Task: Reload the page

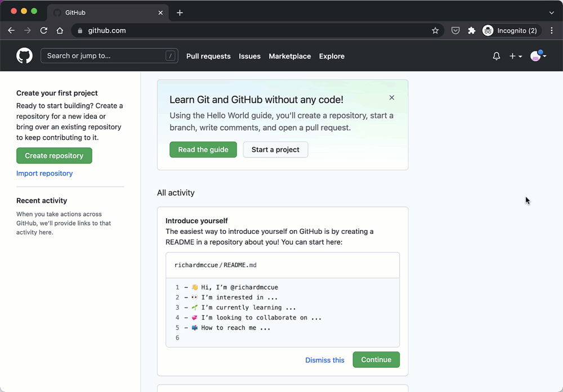Action: click(43, 30)
